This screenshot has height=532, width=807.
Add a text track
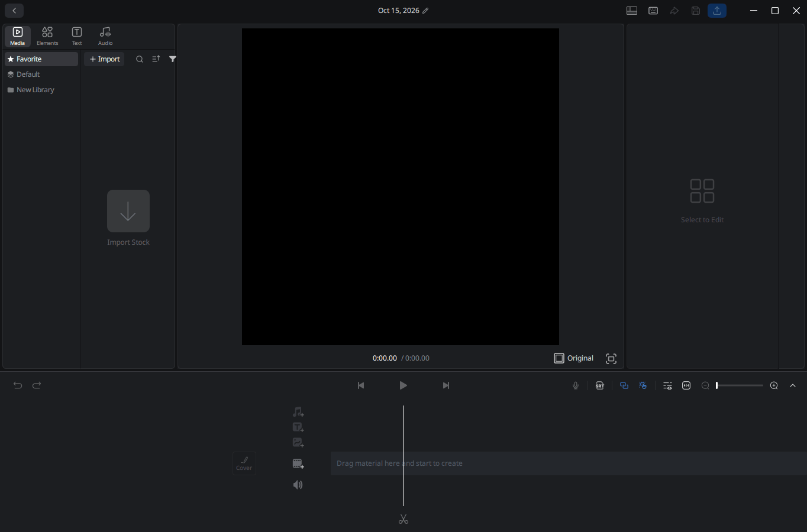click(298, 427)
